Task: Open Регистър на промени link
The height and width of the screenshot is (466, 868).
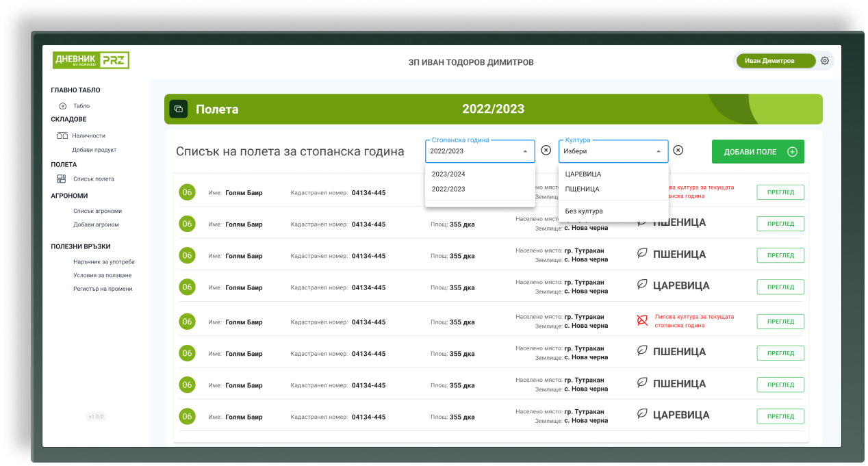Action: click(x=103, y=289)
